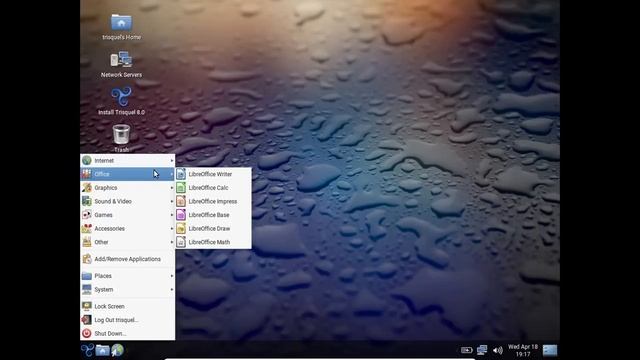The height and width of the screenshot is (360, 640).
Task: Click the Graphics category icon
Action: [x=87, y=187]
